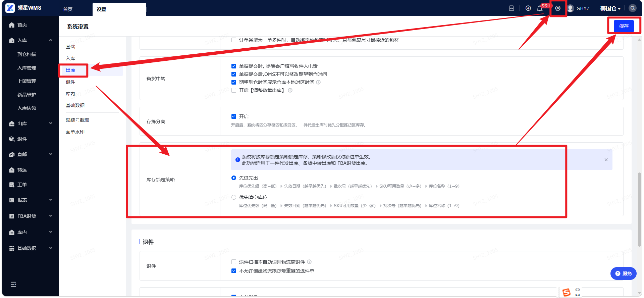Screen dimensions: 644x298
Task: Go to 入库认领 in sidebar
Action: click(x=27, y=108)
